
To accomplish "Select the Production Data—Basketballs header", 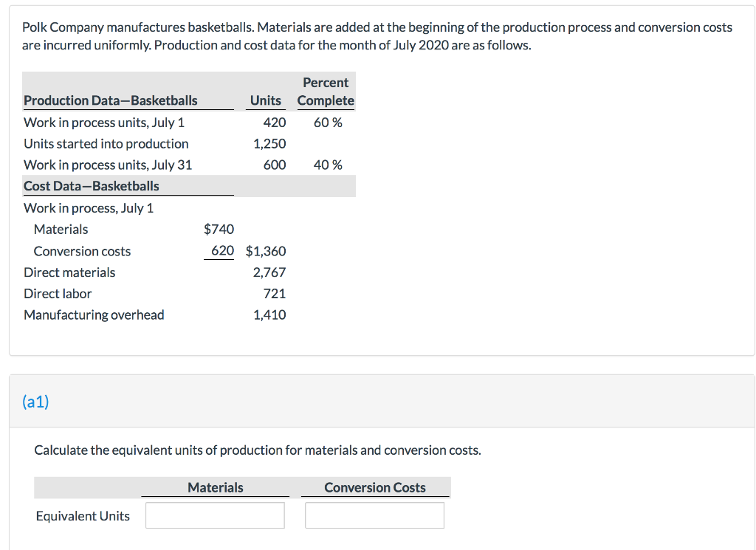I will click(x=109, y=100).
